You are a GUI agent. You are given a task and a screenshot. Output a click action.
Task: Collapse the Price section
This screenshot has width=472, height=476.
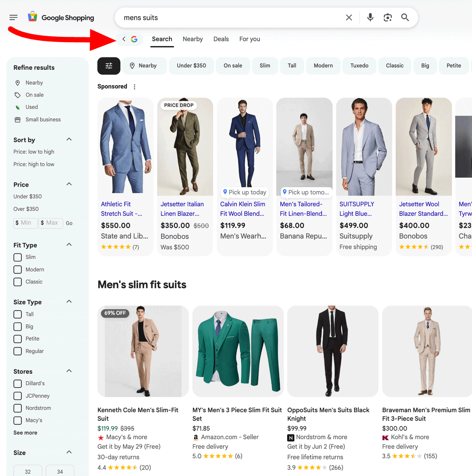[x=69, y=184]
